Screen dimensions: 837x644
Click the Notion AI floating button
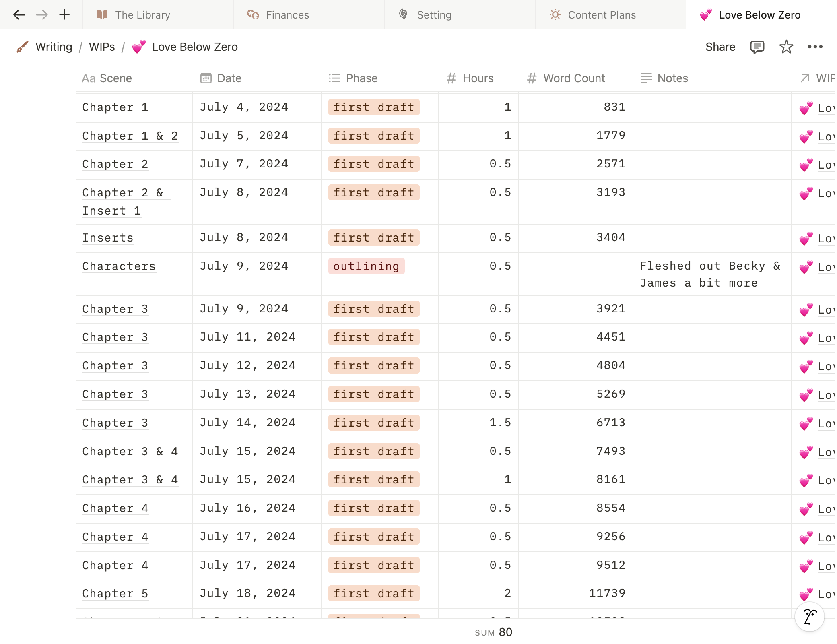point(809,617)
